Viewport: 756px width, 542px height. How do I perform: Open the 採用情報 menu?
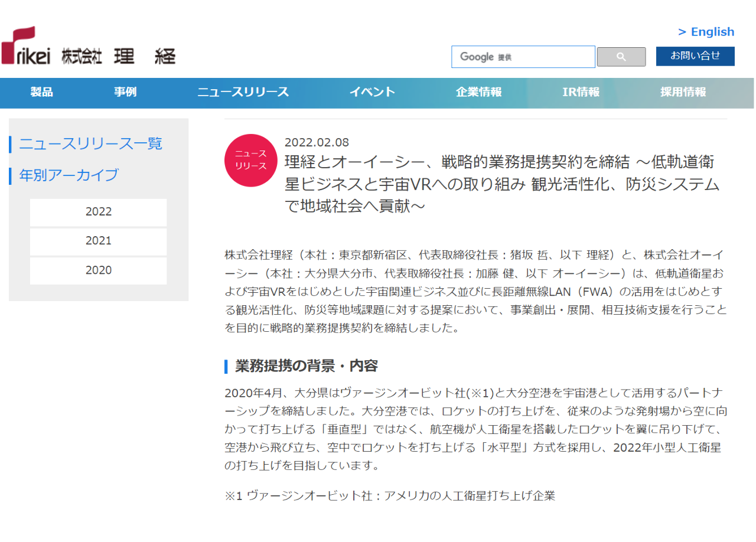coord(683,92)
